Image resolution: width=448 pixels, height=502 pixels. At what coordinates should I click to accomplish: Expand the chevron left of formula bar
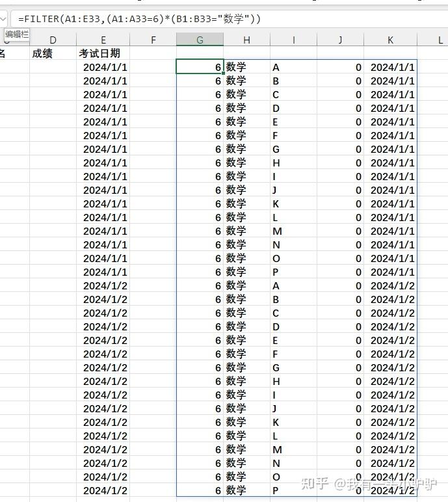3,20
